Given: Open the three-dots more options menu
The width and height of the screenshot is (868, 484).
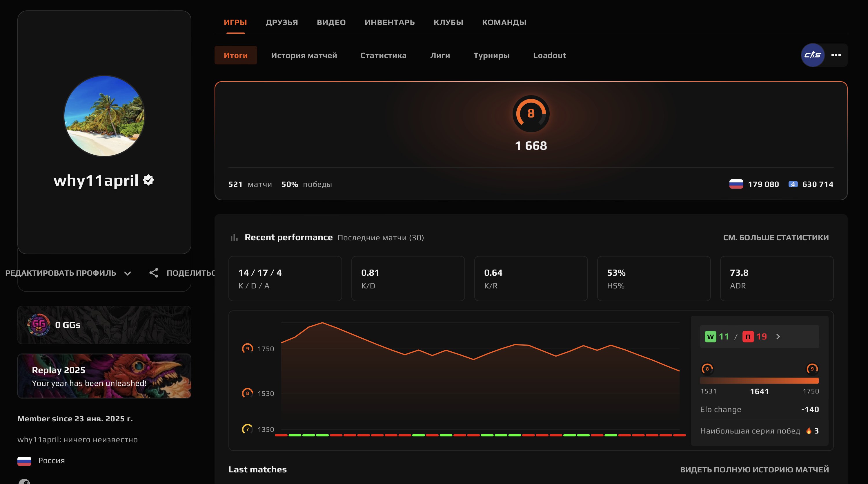Looking at the screenshot, I should (836, 55).
